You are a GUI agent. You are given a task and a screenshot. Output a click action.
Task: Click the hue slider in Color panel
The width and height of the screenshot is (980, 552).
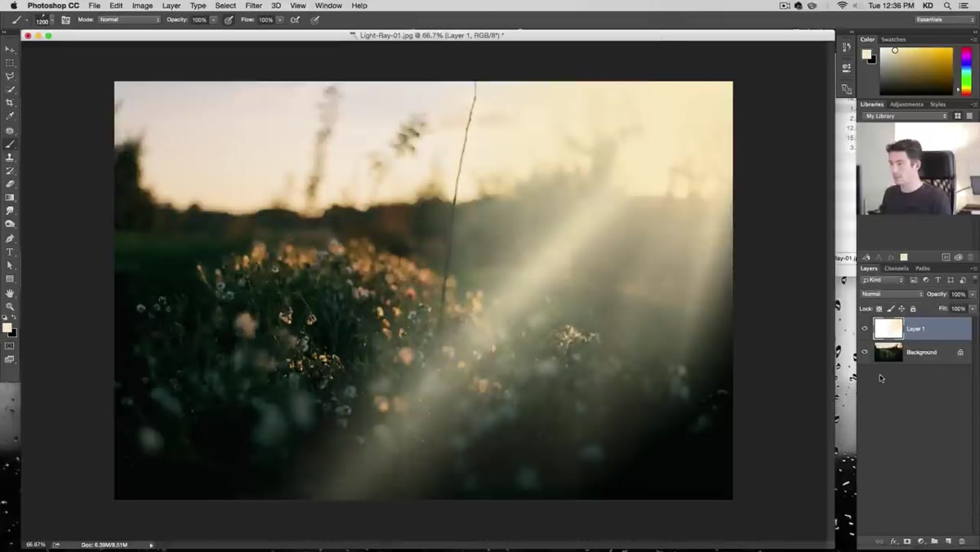[x=966, y=71]
